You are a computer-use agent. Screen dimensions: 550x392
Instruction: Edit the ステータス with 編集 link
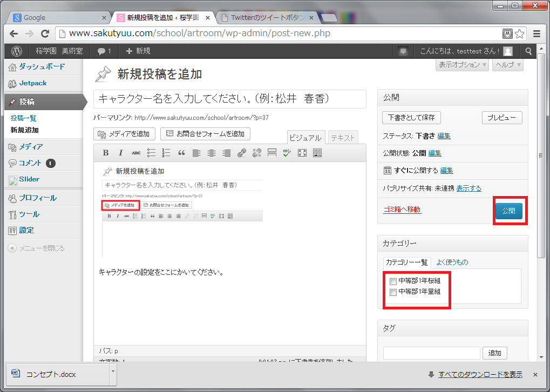444,136
